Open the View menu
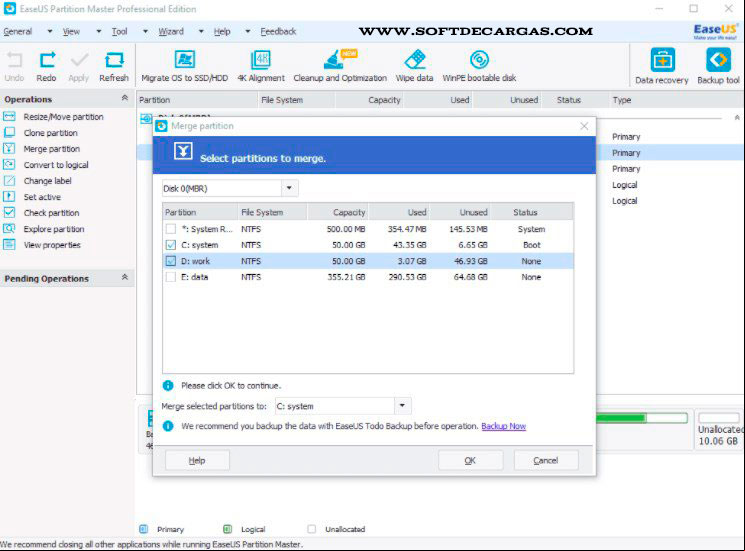Image resolution: width=745 pixels, height=551 pixels. pyautogui.click(x=71, y=31)
